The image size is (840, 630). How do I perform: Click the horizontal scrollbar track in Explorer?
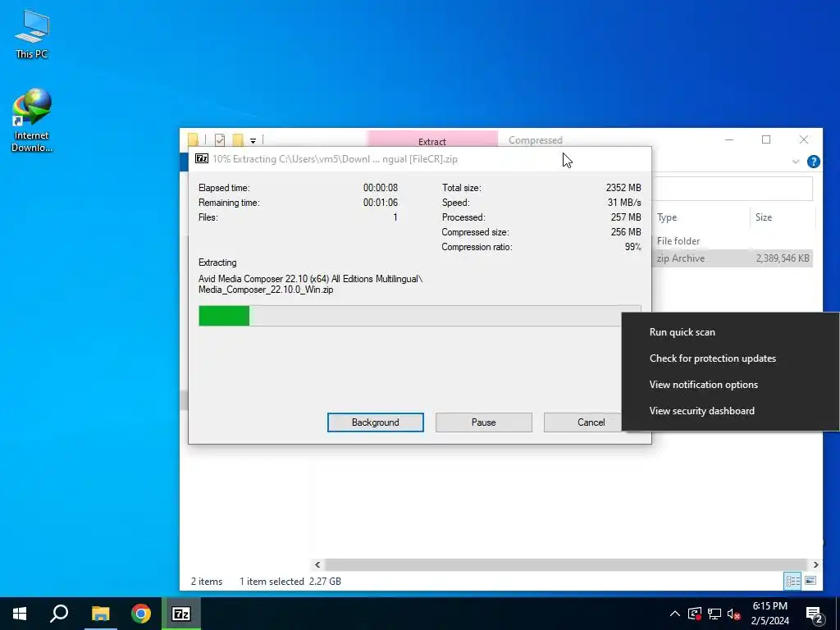(566, 564)
